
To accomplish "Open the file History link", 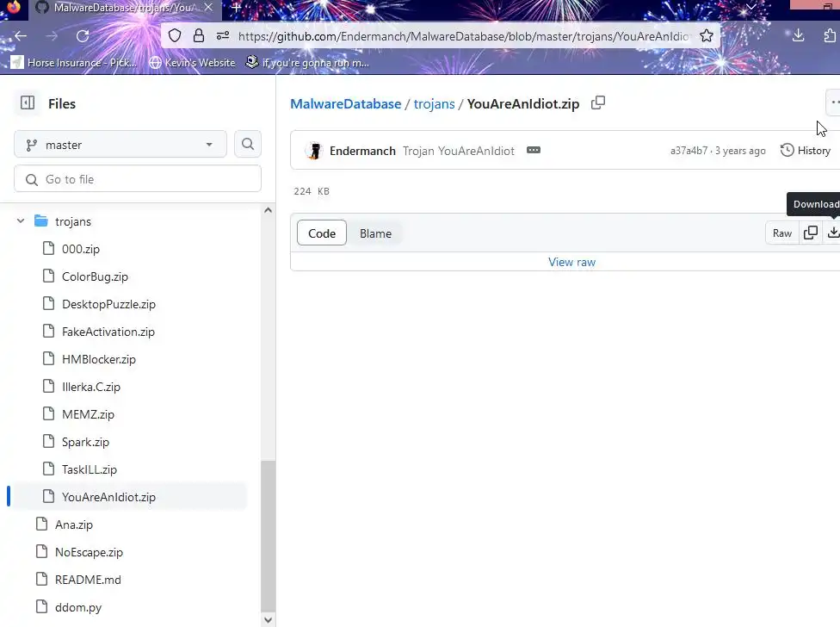I will pyautogui.click(x=806, y=151).
